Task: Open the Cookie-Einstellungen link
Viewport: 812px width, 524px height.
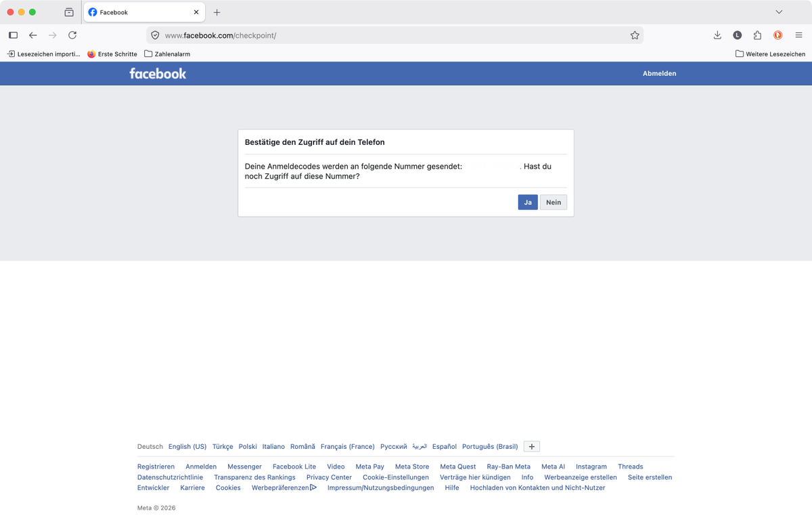Action: pos(396,477)
